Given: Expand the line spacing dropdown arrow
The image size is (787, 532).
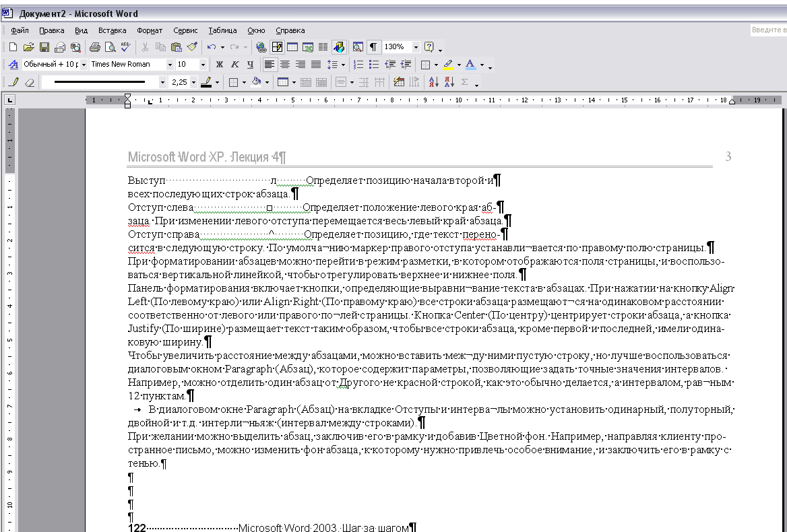Looking at the screenshot, I should click(x=344, y=65).
